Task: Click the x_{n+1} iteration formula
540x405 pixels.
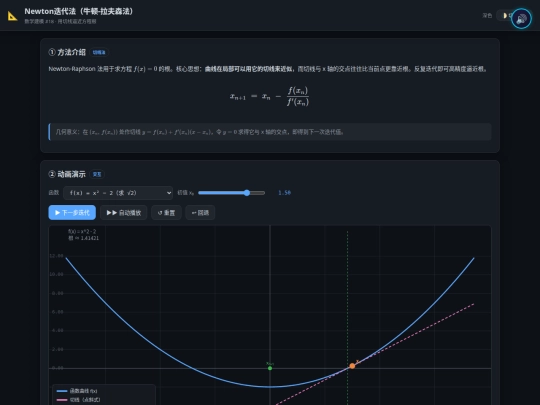Action: (x=270, y=96)
